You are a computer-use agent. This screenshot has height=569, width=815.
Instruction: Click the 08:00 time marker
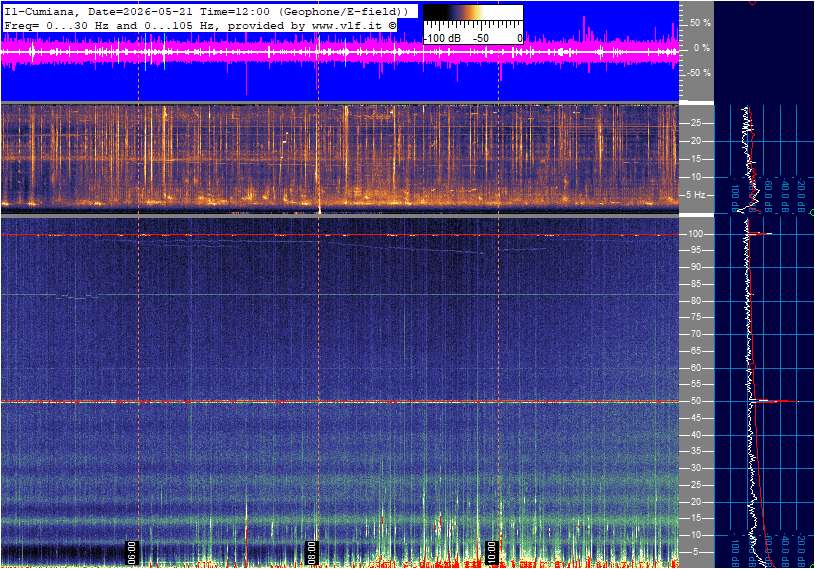(x=311, y=552)
